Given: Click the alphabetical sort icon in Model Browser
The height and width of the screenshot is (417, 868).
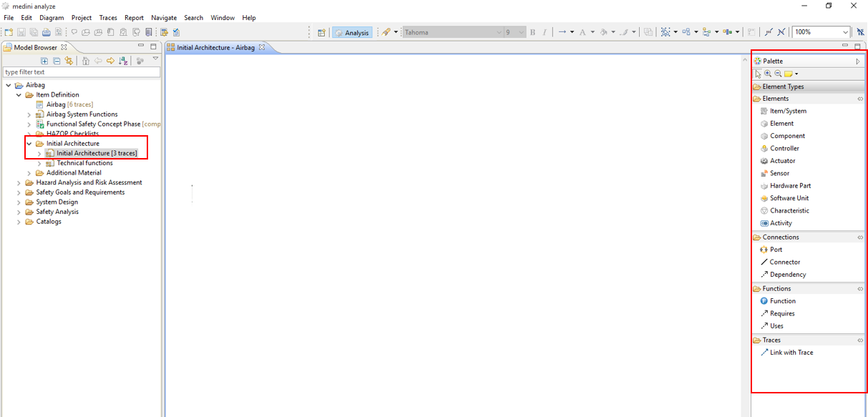Looking at the screenshot, I should [x=123, y=62].
